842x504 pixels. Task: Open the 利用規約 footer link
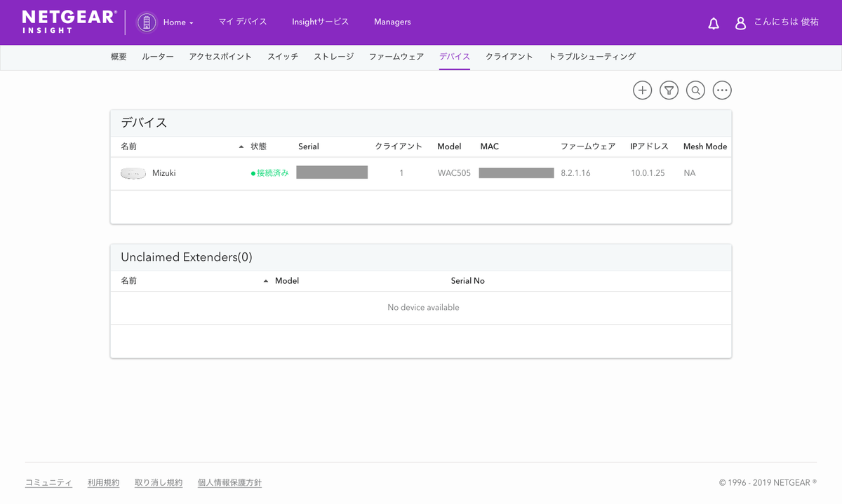tap(103, 483)
